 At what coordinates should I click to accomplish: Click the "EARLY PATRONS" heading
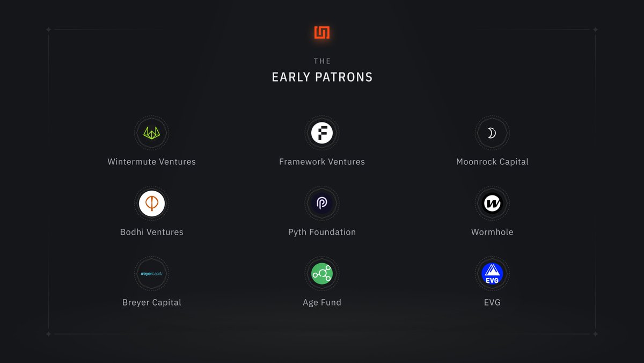[322, 77]
